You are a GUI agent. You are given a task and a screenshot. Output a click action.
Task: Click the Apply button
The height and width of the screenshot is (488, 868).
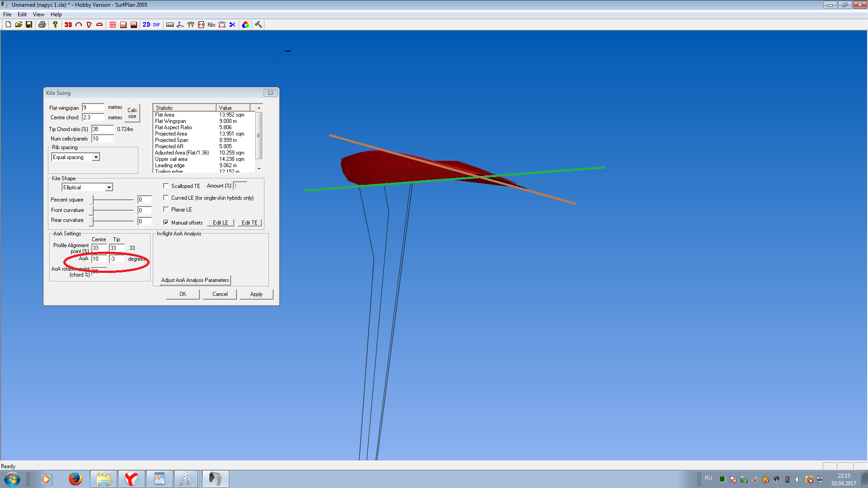[256, 294]
